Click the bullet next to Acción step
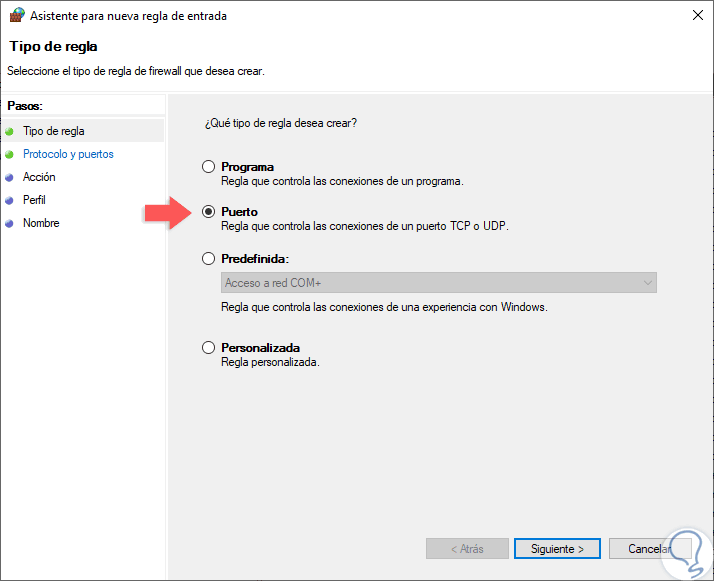The width and height of the screenshot is (714, 581). point(11,177)
